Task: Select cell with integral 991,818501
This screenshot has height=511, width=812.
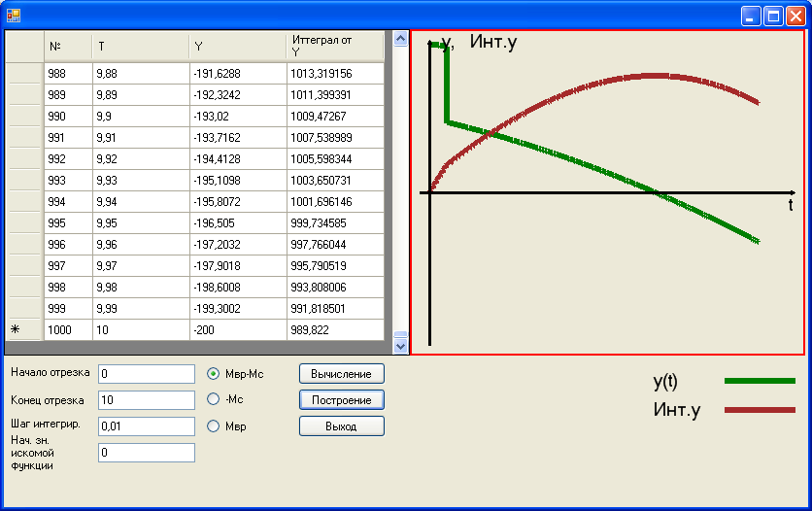Action: 335,309
